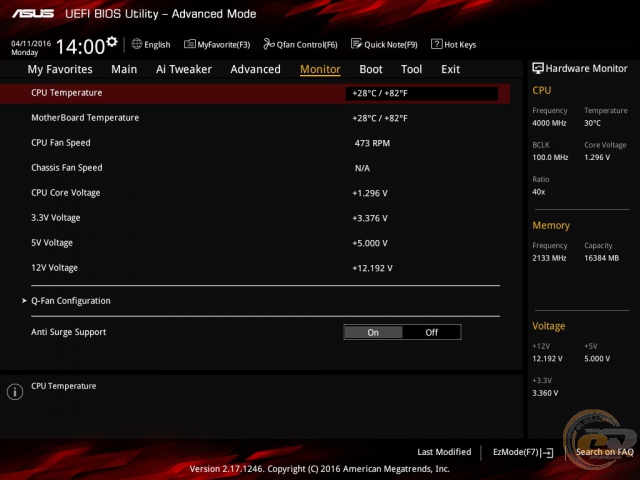Click the 04/11/2016 date
640x480 pixels.
[x=31, y=43]
